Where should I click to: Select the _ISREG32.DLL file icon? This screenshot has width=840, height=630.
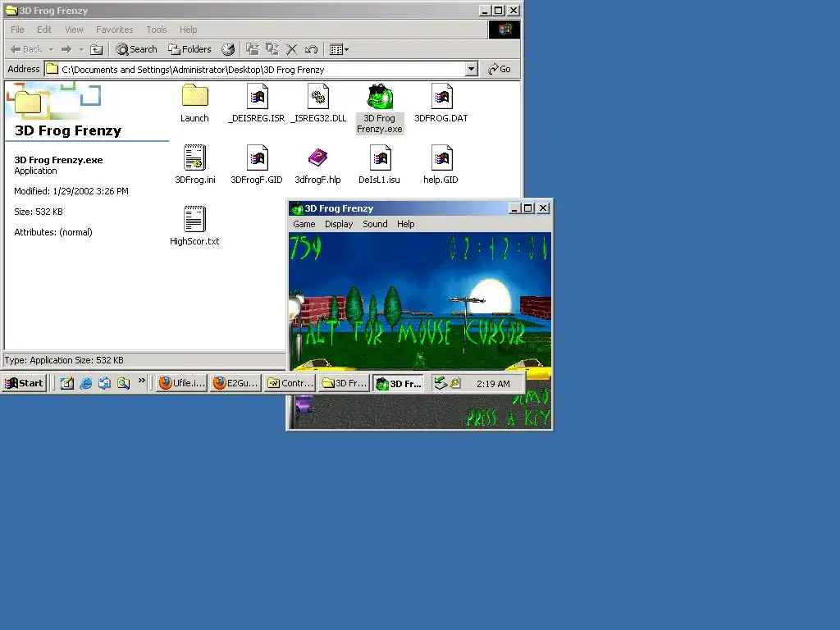[318, 97]
